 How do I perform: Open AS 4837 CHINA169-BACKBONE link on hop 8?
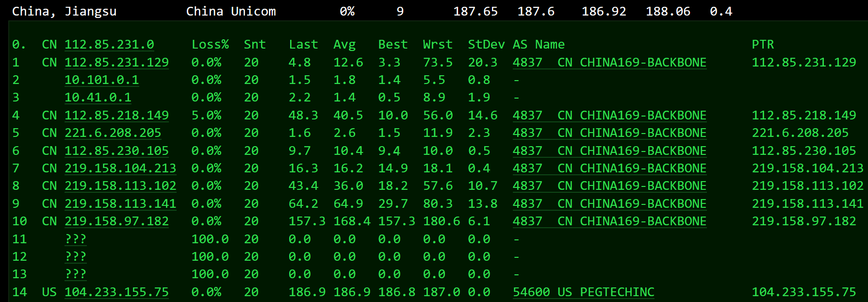tap(609, 186)
